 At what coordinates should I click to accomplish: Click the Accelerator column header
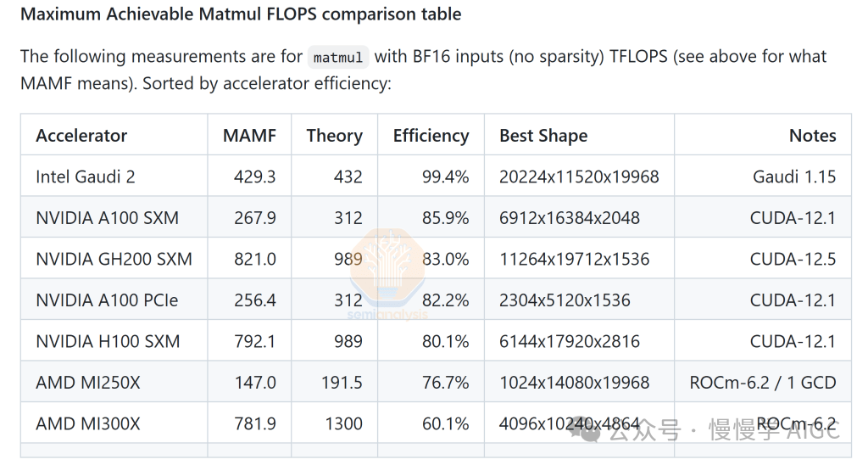[81, 136]
